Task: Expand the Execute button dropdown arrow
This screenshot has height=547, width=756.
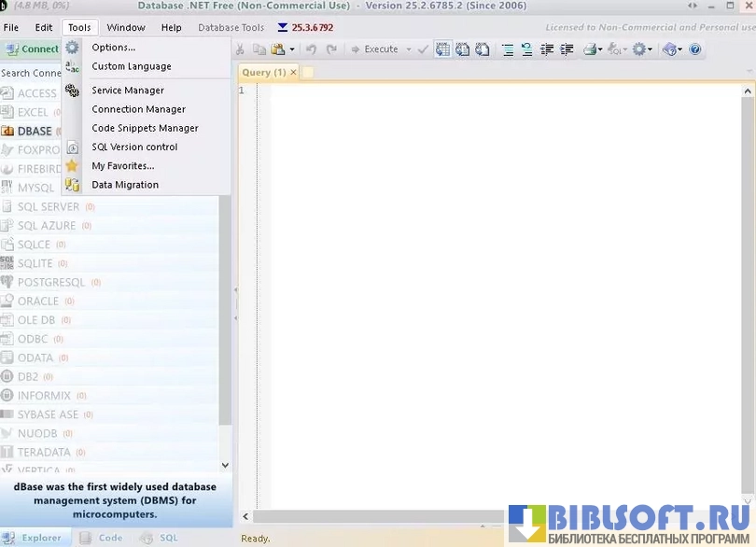Action: coord(409,49)
